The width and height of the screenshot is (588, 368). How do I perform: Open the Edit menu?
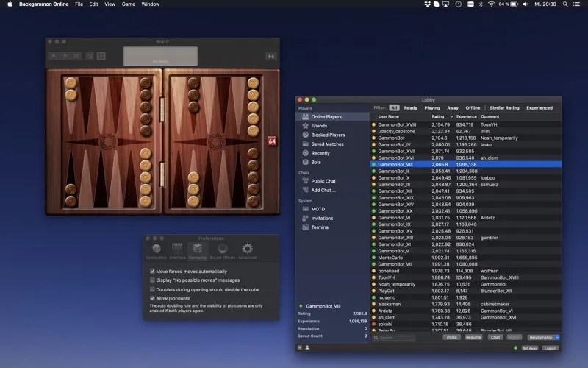pyautogui.click(x=93, y=4)
